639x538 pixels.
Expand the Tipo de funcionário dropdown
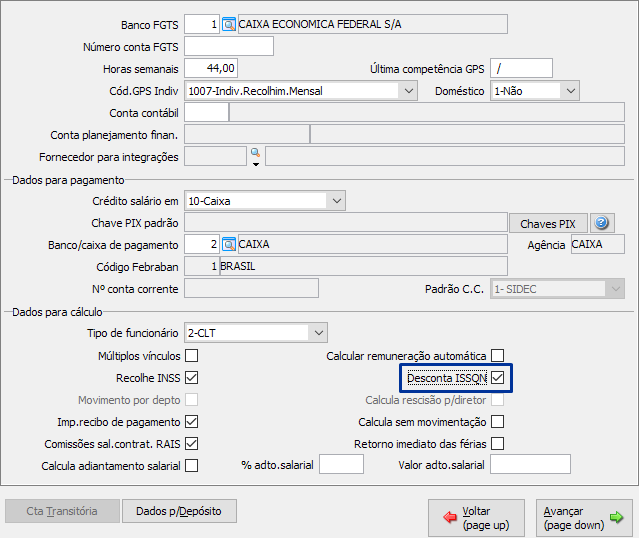[x=318, y=332]
